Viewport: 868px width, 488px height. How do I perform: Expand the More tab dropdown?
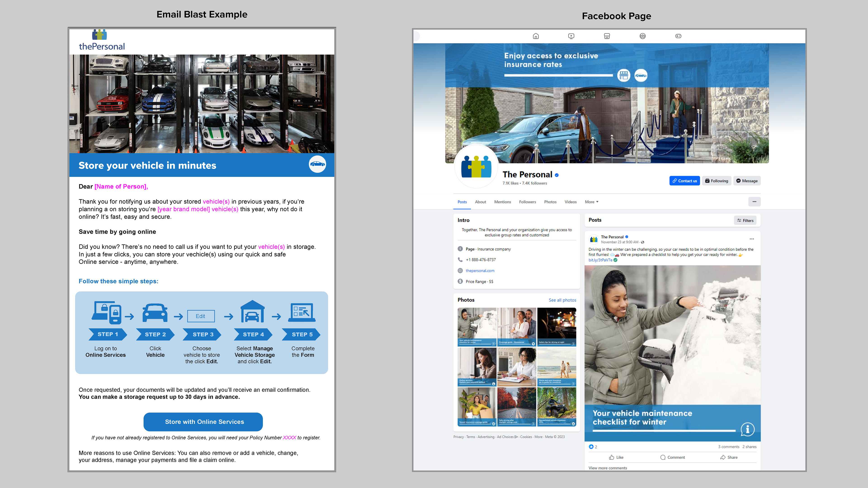pyautogui.click(x=591, y=202)
